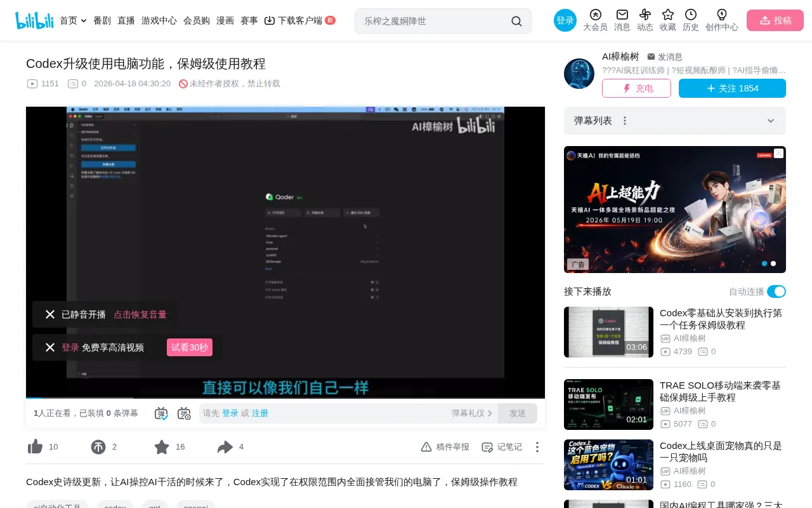The image size is (812, 508).
Task: Click the pink 投稿 upload button
Action: point(775,20)
